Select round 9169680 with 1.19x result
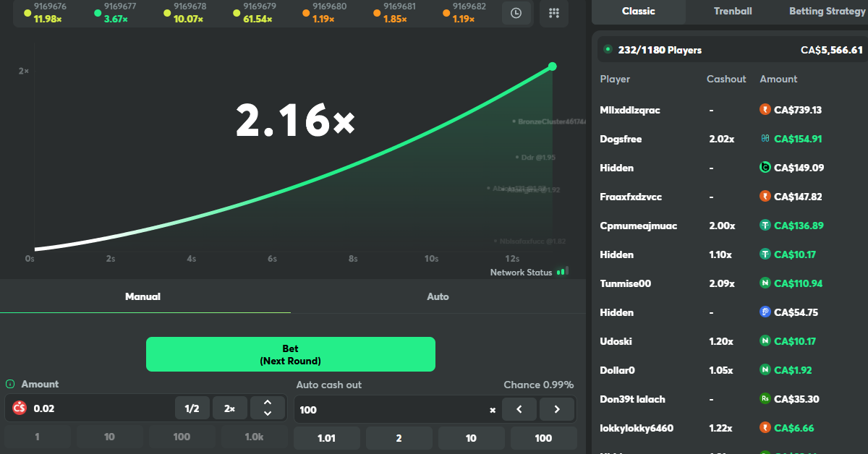This screenshot has width=868, height=454. (x=325, y=13)
